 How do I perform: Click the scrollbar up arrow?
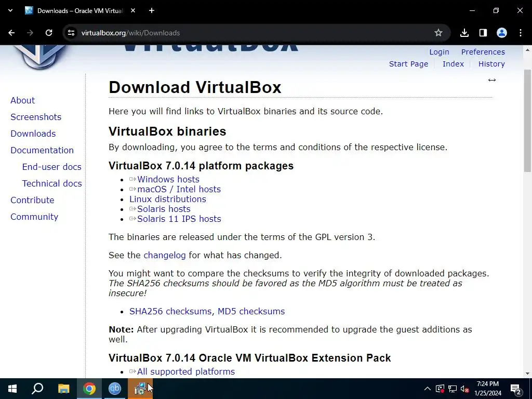[x=527, y=50]
